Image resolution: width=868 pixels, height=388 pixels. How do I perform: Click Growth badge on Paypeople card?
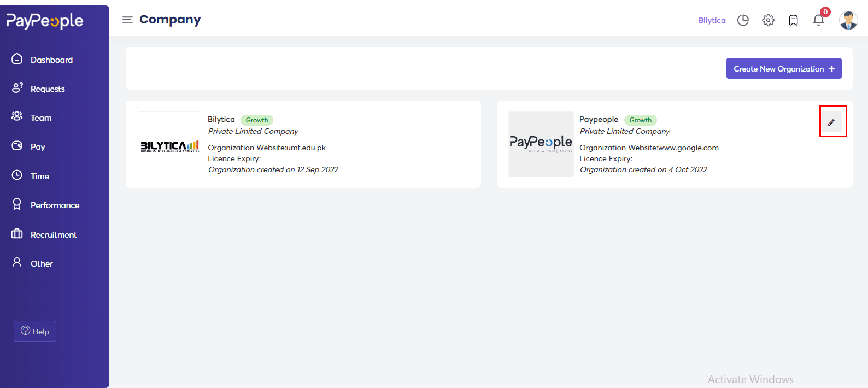[x=641, y=120]
